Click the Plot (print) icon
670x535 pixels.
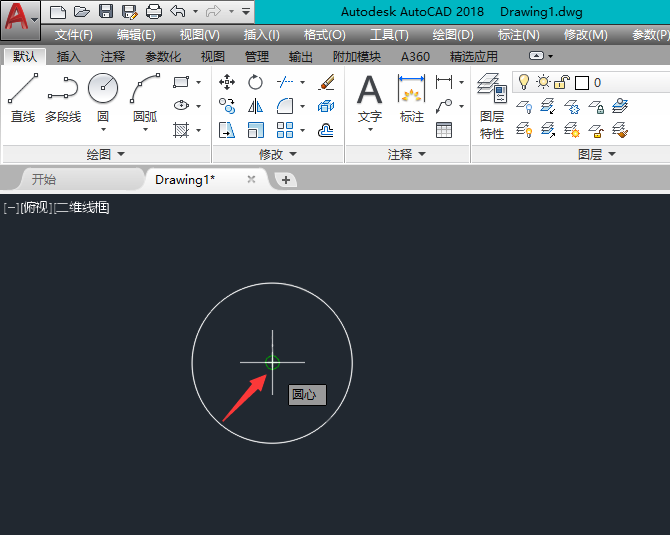coord(154,12)
